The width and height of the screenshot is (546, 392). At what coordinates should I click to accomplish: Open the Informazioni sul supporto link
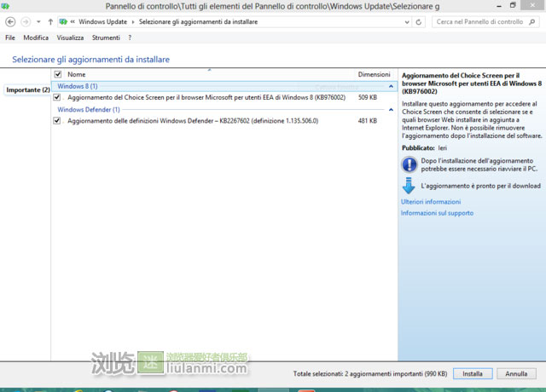[x=437, y=213]
